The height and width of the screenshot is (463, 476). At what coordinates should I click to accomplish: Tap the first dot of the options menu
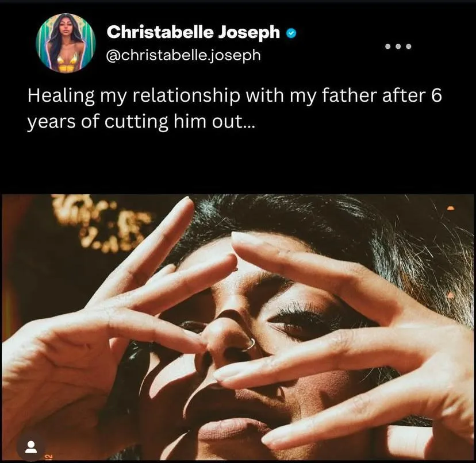(387, 47)
